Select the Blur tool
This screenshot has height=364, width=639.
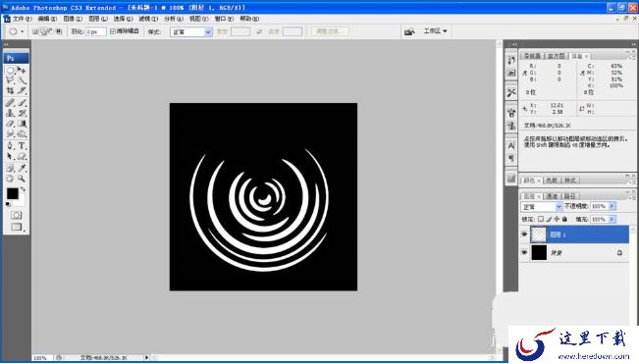(11, 133)
